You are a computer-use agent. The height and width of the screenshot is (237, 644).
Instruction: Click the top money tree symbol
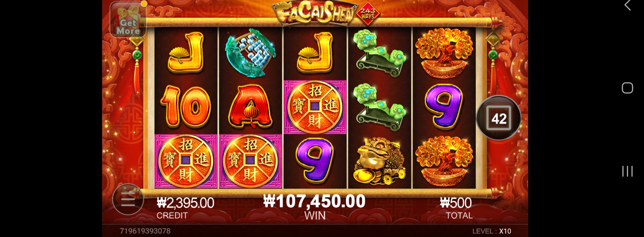[444, 53]
